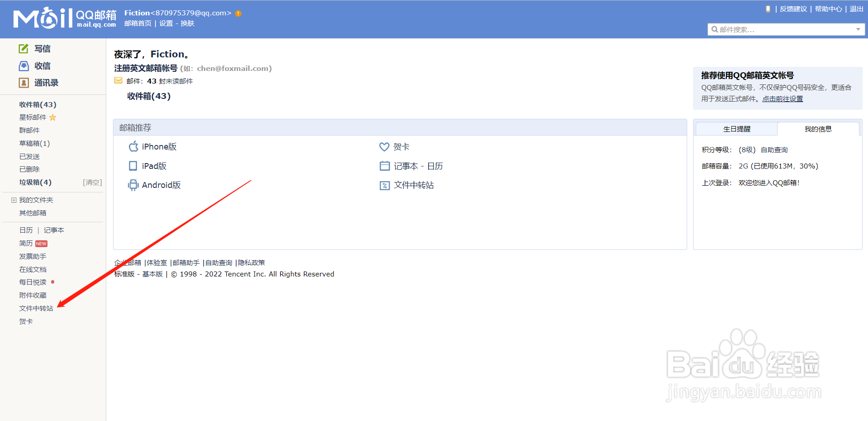The image size is (868, 421).
Task: Switch to the 生日提醒 tab
Action: [x=736, y=129]
